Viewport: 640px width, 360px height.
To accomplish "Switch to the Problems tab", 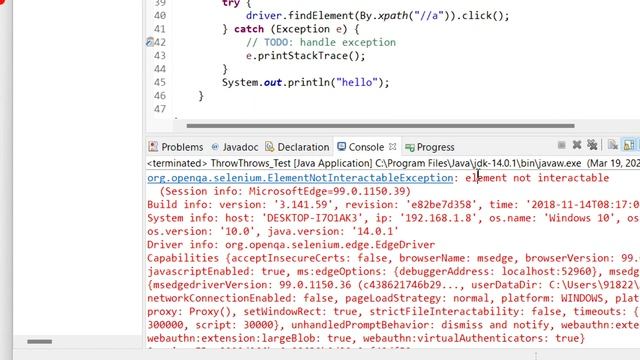I will [176, 147].
